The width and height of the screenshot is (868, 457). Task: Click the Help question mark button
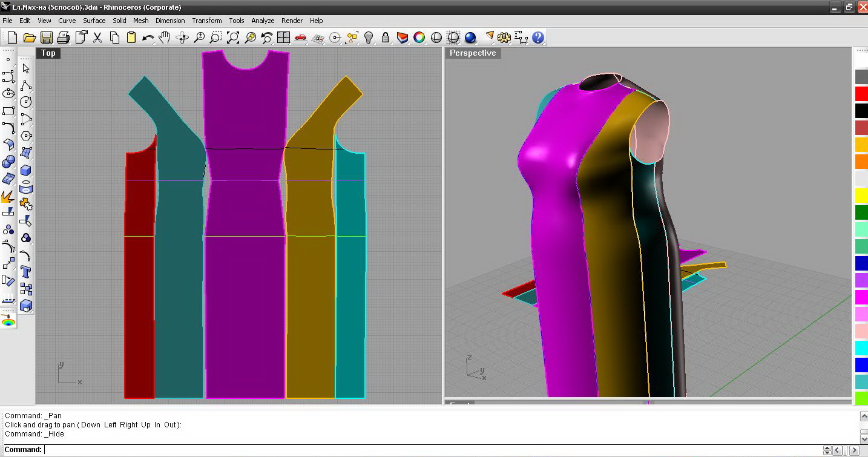coord(538,38)
